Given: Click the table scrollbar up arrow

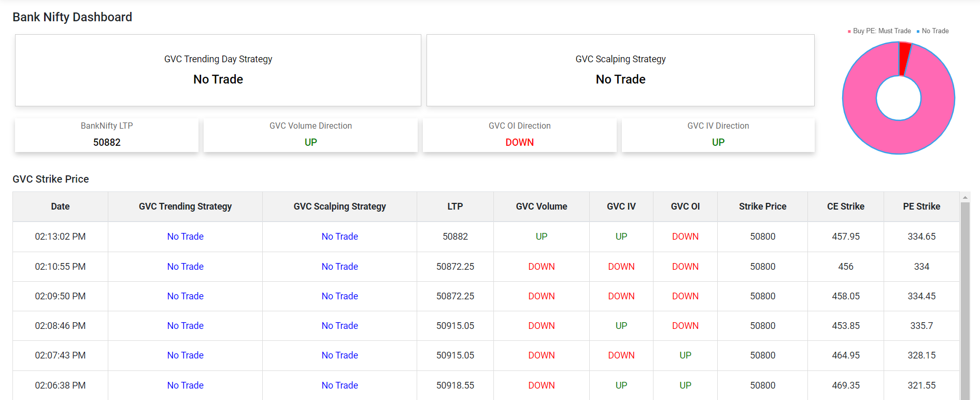Looking at the screenshot, I should (965, 197).
